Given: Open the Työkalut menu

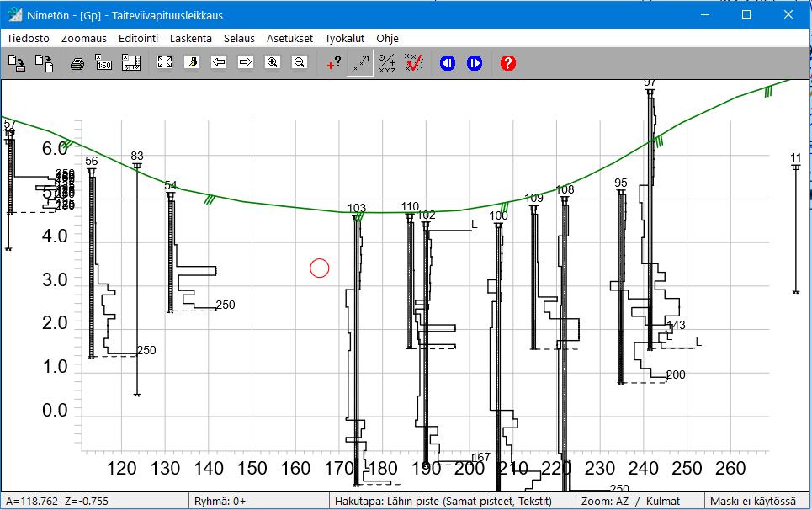Looking at the screenshot, I should (x=344, y=39).
